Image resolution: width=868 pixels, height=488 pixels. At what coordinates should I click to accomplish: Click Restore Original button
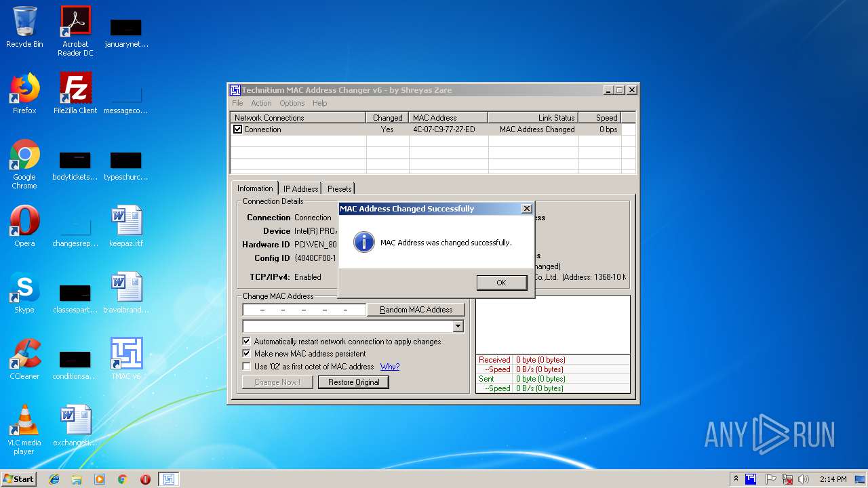click(x=353, y=382)
